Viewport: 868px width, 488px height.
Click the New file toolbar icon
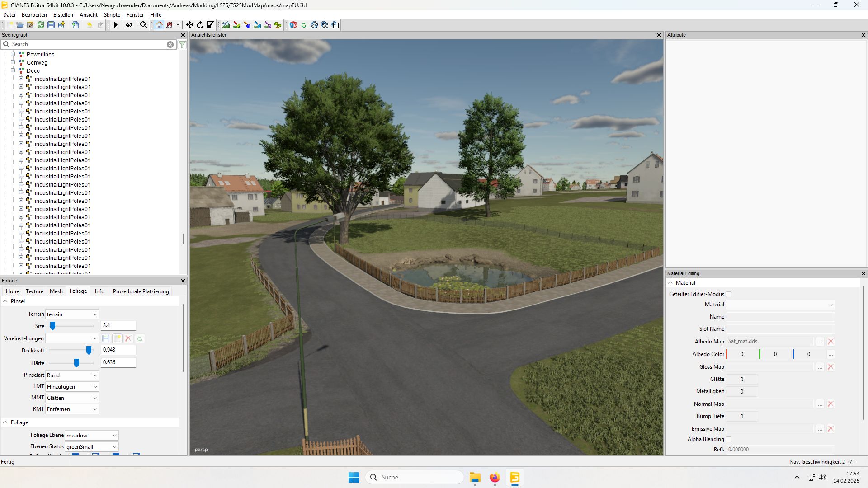(9, 25)
